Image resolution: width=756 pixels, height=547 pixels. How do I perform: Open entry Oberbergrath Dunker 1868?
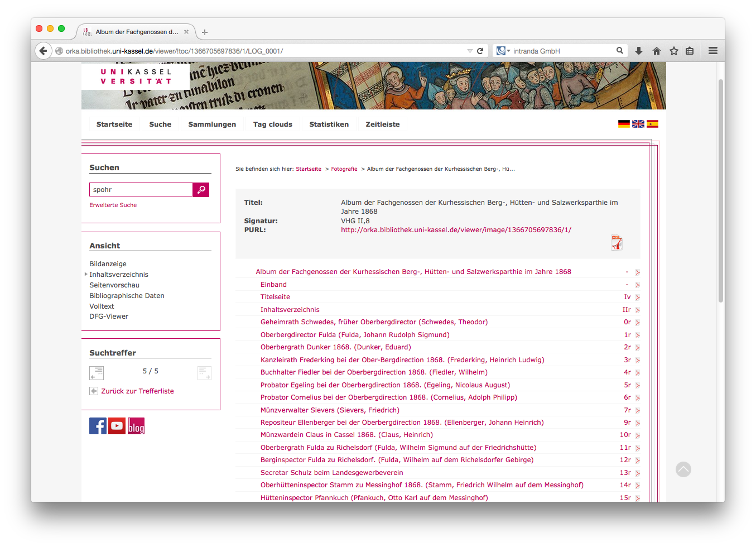click(336, 347)
